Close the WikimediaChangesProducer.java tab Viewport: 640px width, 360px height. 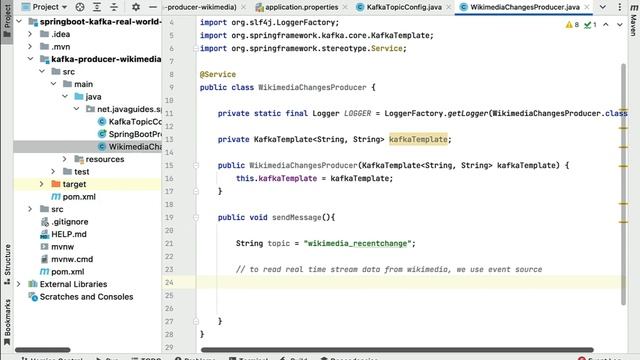point(587,7)
